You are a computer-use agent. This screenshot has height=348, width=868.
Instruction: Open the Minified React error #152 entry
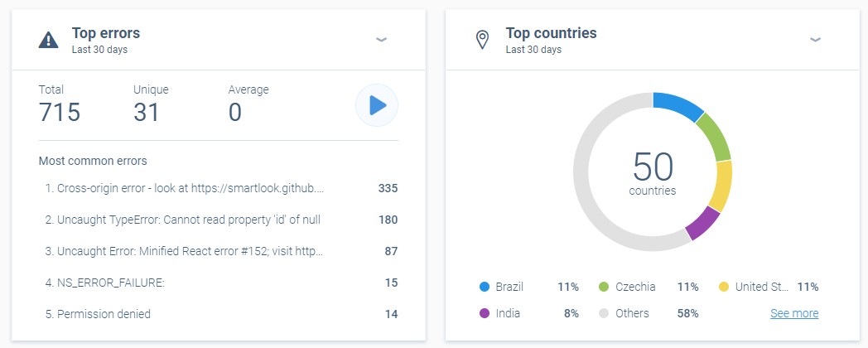coord(221,251)
